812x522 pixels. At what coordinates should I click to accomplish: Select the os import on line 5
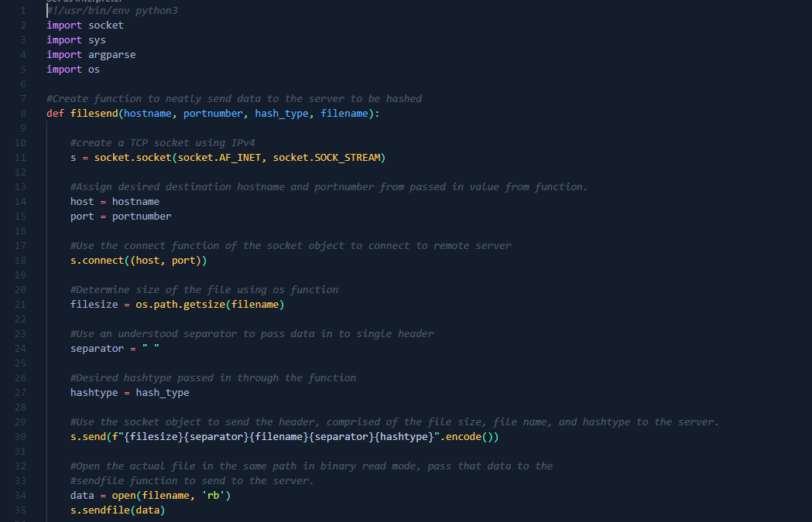(x=93, y=69)
